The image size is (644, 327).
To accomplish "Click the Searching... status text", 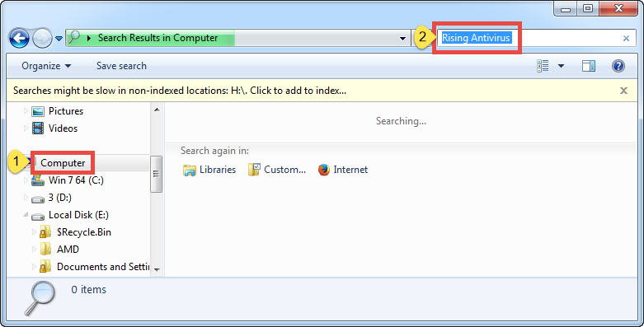I will pos(401,121).
